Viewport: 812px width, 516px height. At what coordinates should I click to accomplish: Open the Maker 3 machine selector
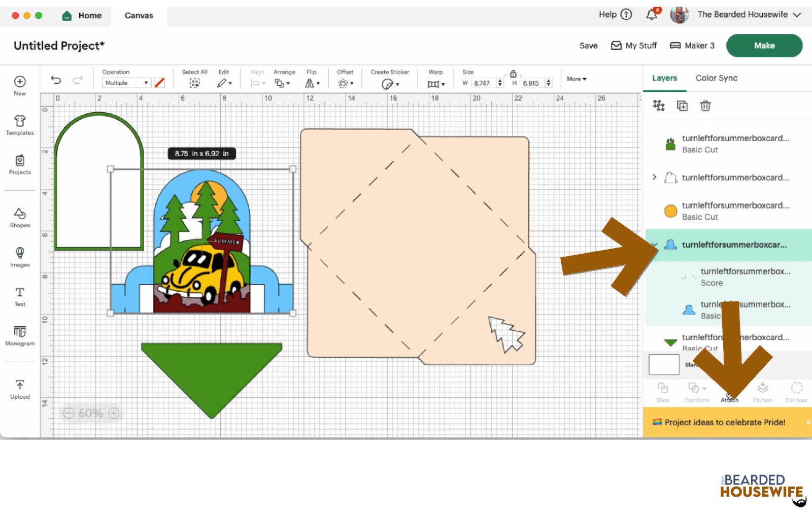pos(692,46)
